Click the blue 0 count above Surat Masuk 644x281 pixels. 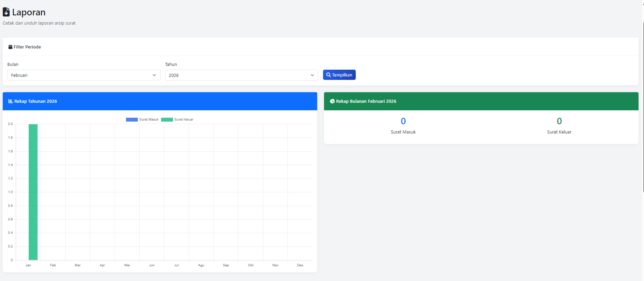(403, 121)
